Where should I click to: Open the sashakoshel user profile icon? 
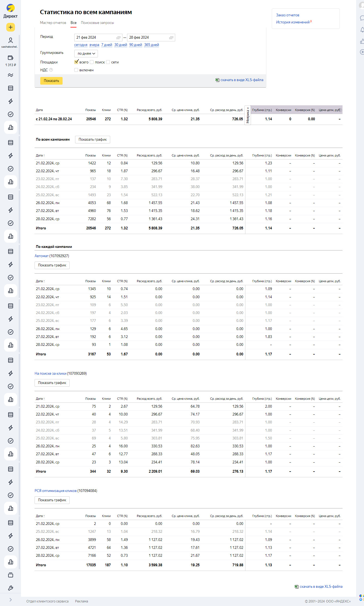click(x=10, y=40)
